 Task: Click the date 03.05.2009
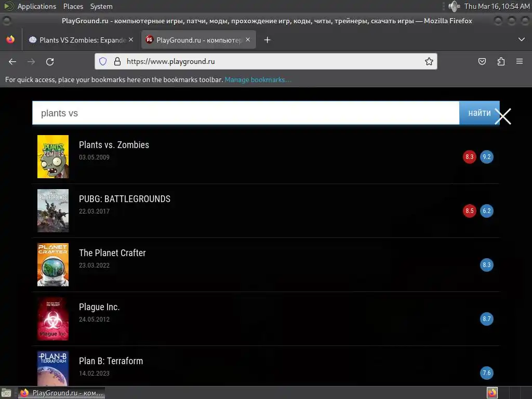(x=95, y=157)
